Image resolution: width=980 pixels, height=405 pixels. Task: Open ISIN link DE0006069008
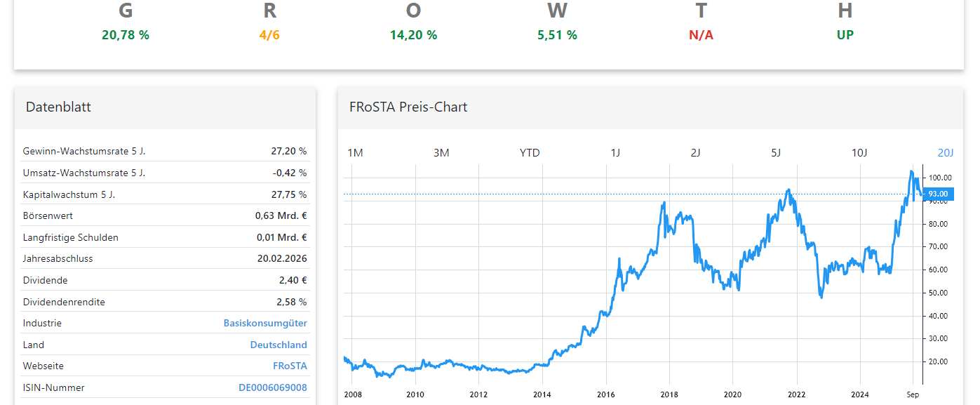click(272, 387)
